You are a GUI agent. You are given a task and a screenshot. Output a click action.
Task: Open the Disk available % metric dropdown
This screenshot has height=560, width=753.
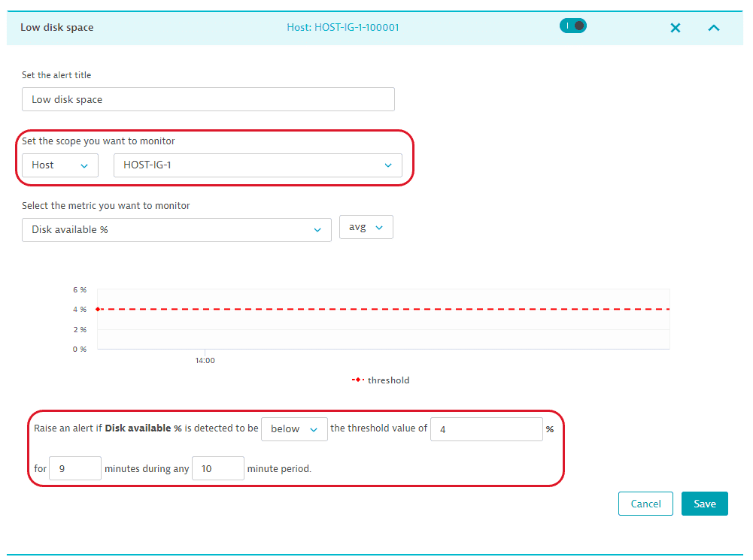177,230
